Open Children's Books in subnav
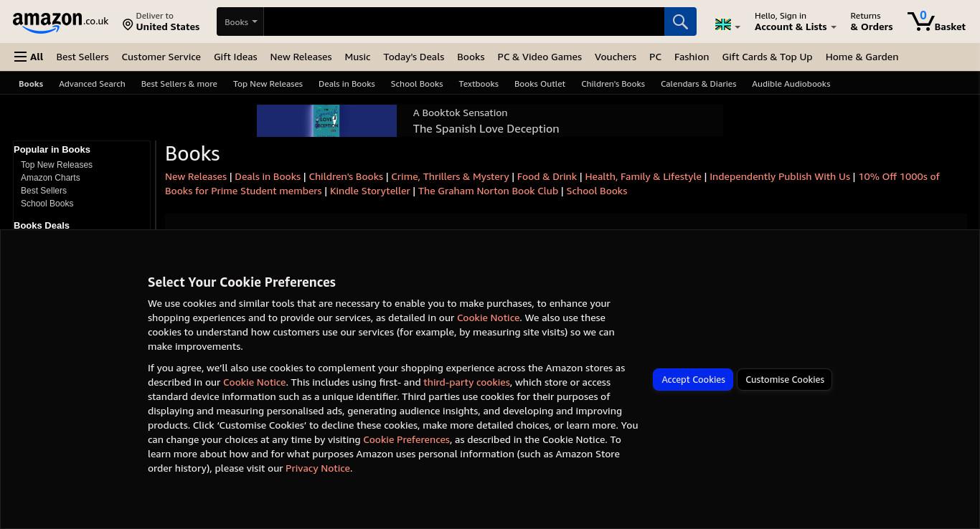980x529 pixels. pyautogui.click(x=613, y=84)
